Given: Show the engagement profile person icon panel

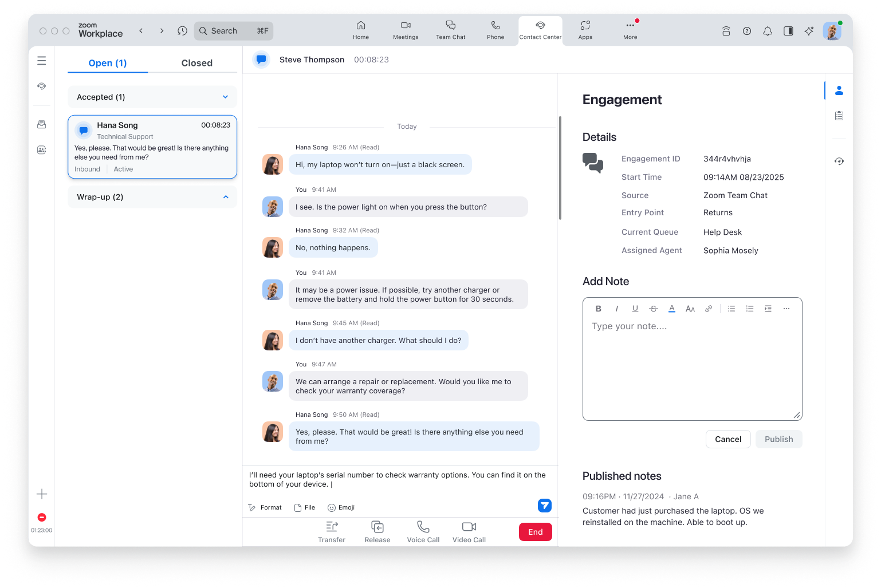Looking at the screenshot, I should click(839, 90).
